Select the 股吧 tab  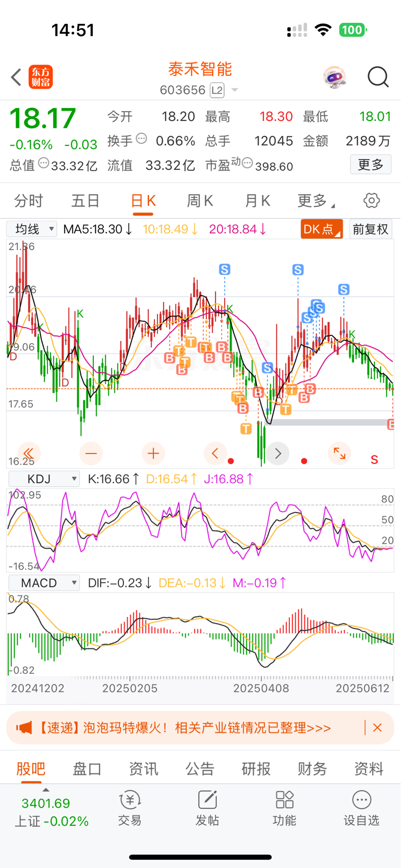31,768
